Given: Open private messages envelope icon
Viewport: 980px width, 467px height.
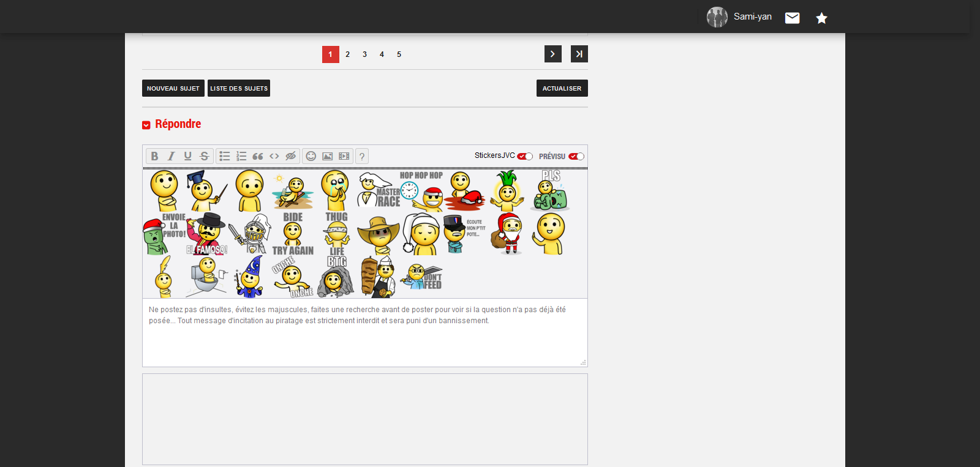Looking at the screenshot, I should [x=792, y=18].
